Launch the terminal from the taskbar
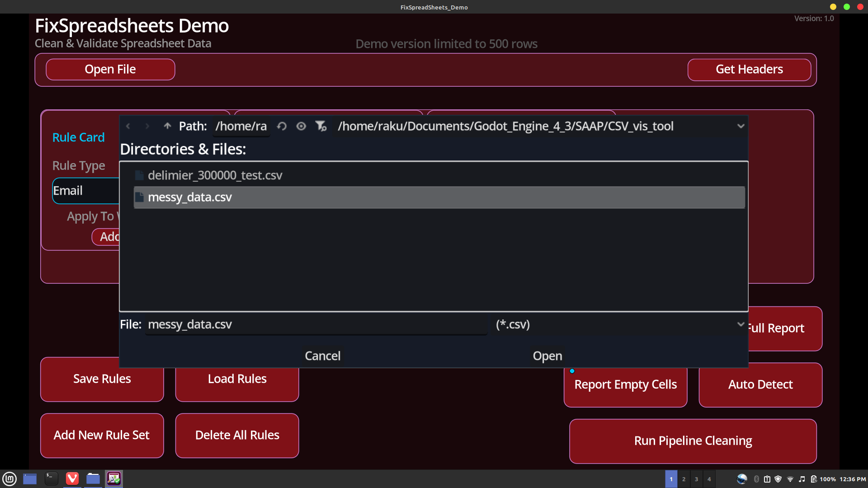The image size is (868, 488). 51,479
